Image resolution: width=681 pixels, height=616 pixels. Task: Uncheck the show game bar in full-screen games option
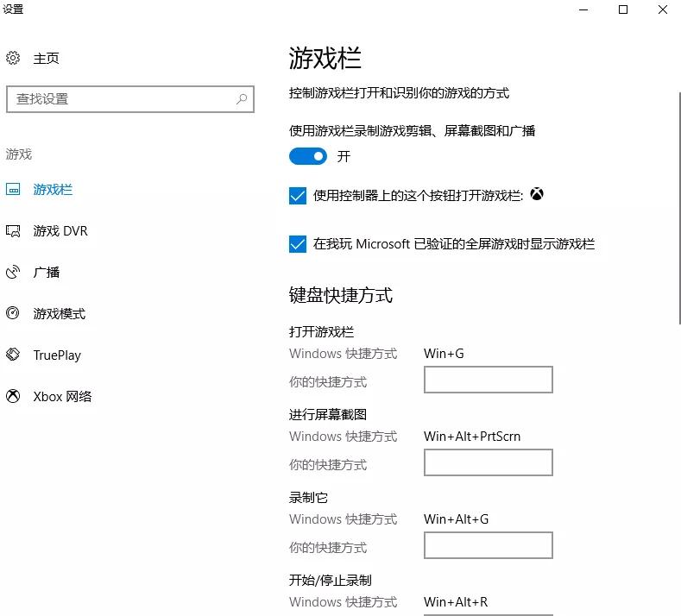[298, 244]
